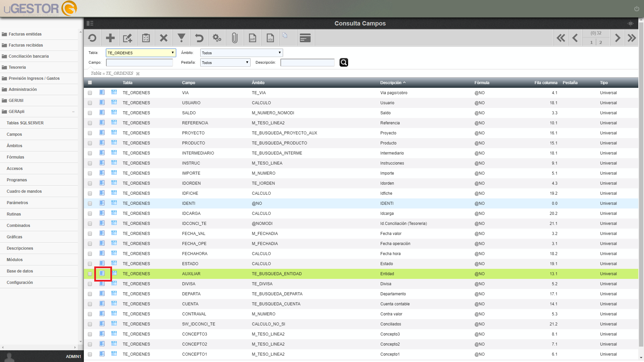Click the add new record plus icon
The height and width of the screenshot is (362, 644).
tap(110, 38)
